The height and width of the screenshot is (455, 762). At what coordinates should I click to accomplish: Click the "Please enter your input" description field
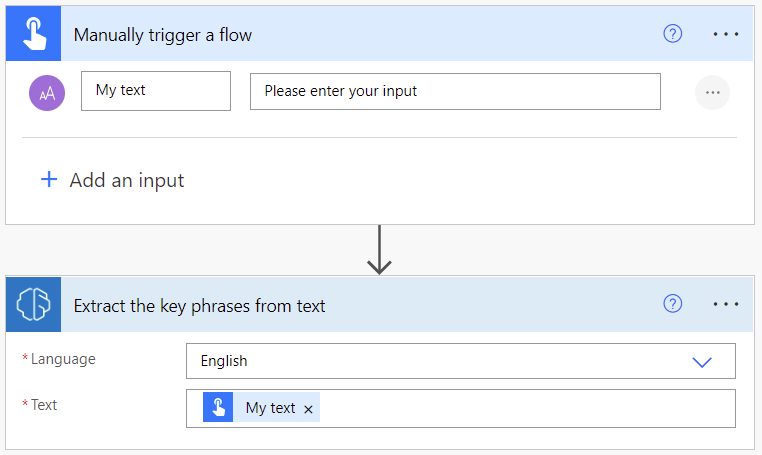455,91
